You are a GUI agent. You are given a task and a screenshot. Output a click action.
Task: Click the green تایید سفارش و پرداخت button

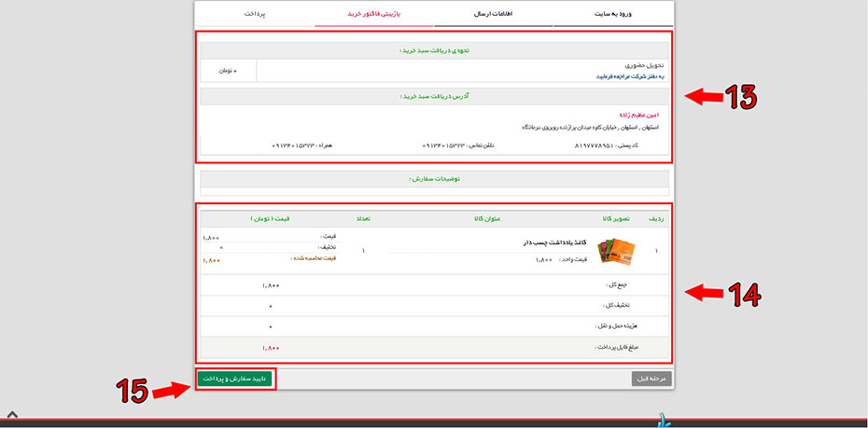pyautogui.click(x=236, y=379)
